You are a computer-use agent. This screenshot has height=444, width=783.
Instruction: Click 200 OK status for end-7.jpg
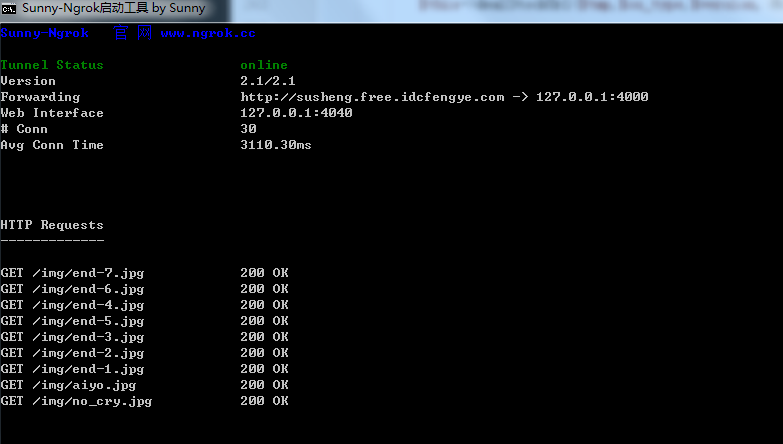click(264, 273)
